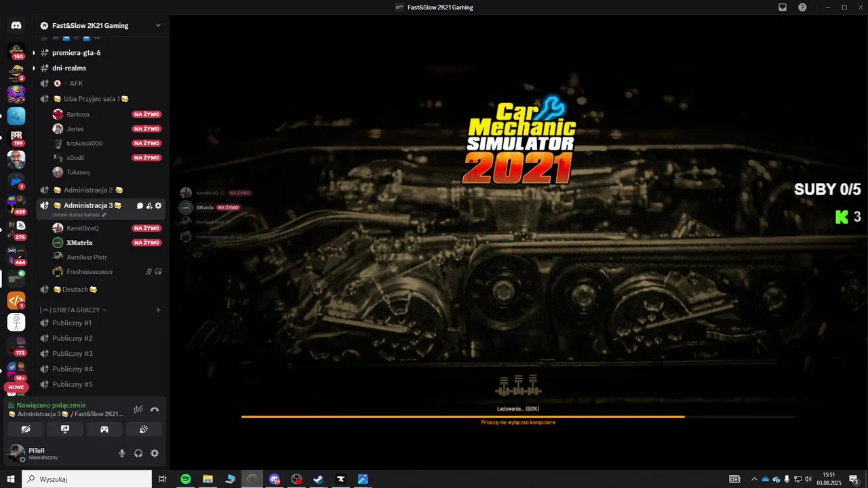Open server icon with 150 badge
868x488 pixels.
tap(16, 52)
